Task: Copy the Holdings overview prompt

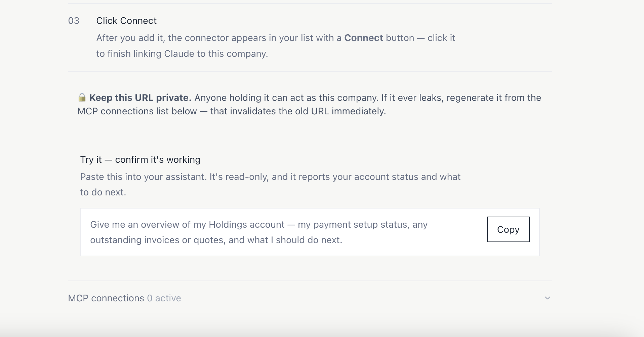Action: pos(508,229)
